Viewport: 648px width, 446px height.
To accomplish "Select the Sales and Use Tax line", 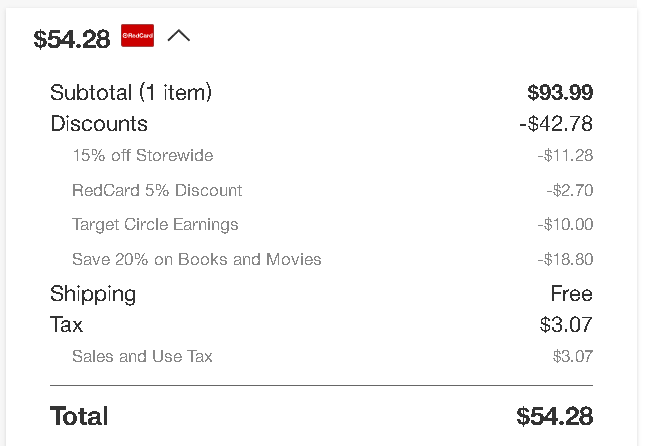I will tap(142, 356).
